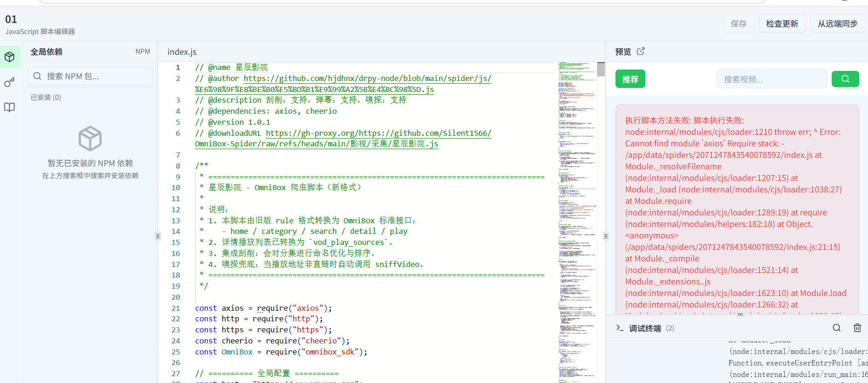This screenshot has width=868, height=383.
Task: Click the // @version 1.0.1 comment line
Action: (233, 122)
